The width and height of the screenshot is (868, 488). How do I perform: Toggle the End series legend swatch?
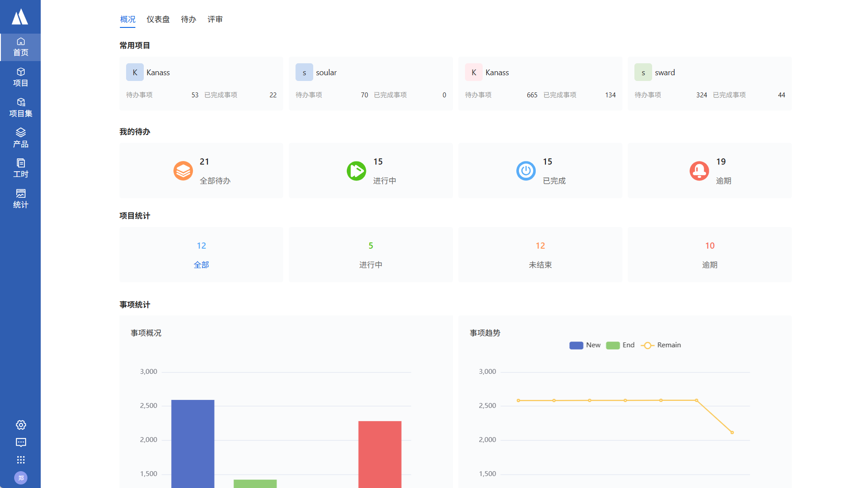pos(613,346)
